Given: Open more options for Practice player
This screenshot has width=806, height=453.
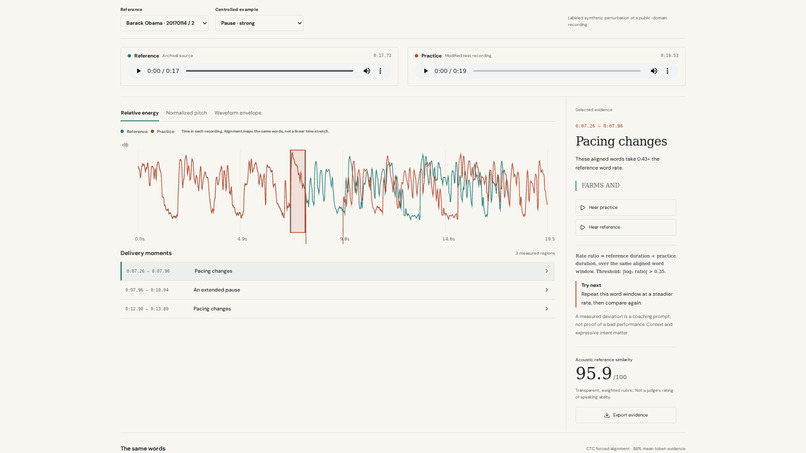Looking at the screenshot, I should (668, 71).
